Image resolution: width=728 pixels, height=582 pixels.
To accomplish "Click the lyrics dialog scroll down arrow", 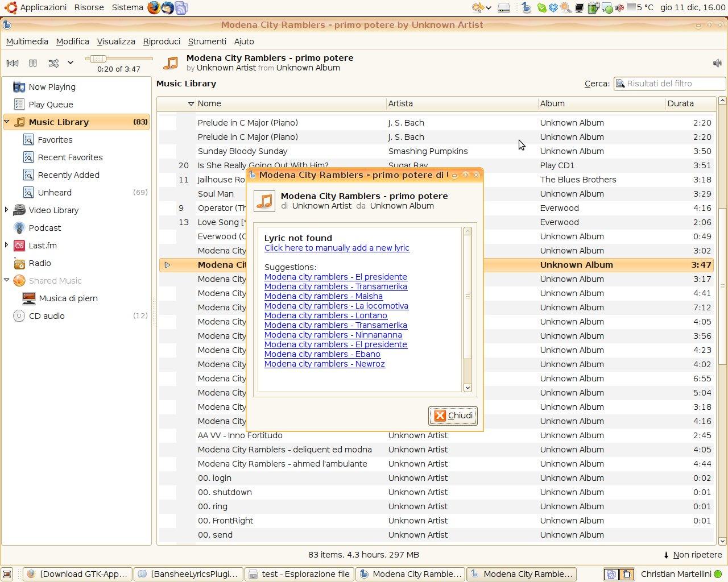I will pyautogui.click(x=468, y=388).
